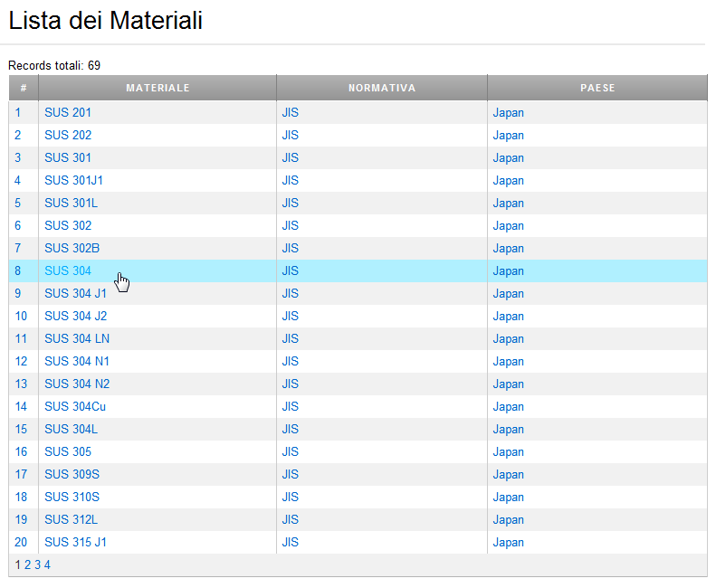Choose SUS 315 J1 from the list
Viewport: 716px width, 588px height.
pos(75,542)
